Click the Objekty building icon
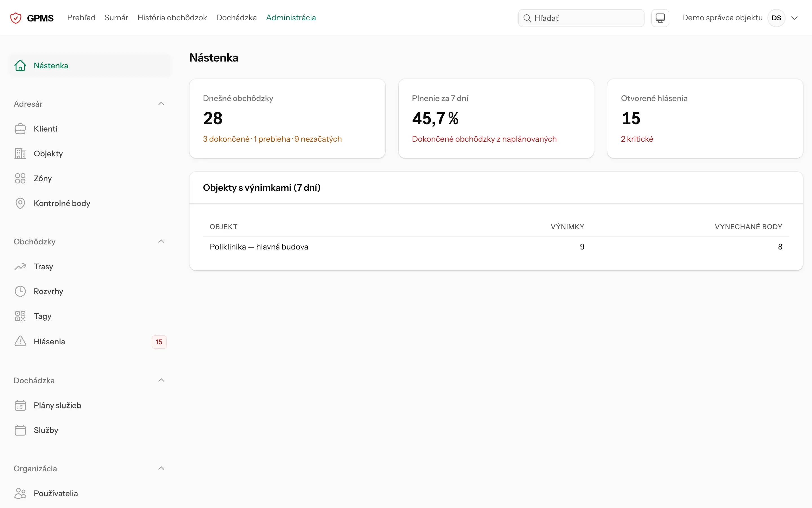 click(20, 154)
